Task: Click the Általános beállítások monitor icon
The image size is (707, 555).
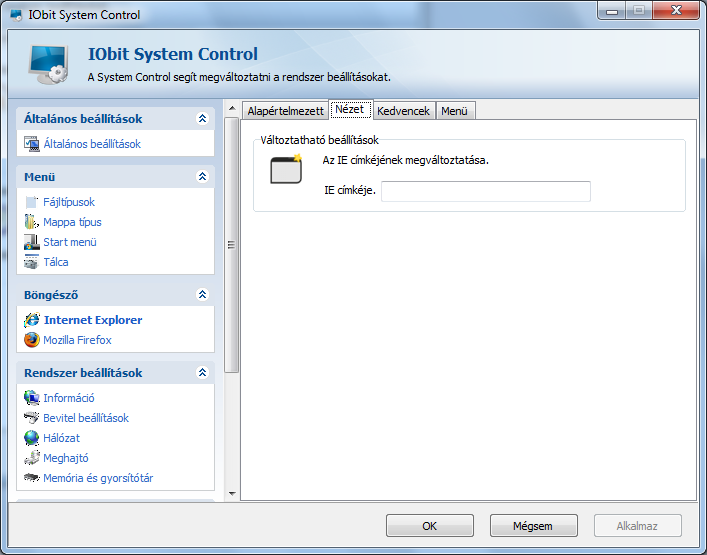Action: click(x=32, y=144)
